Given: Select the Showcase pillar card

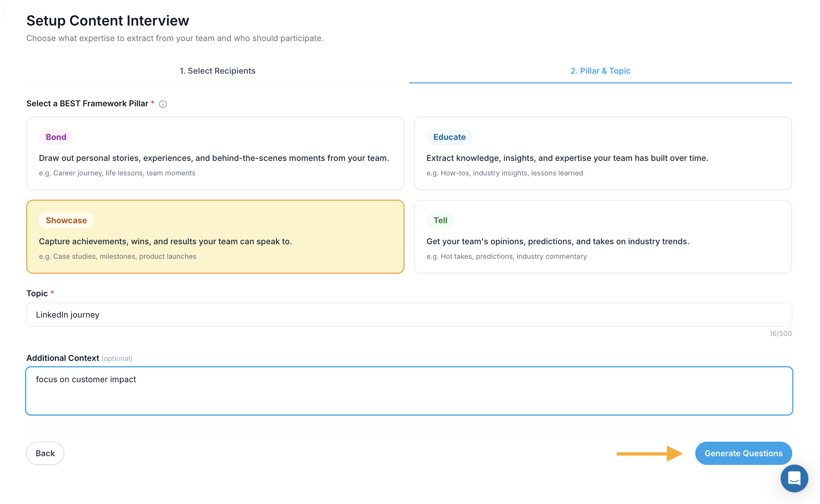Looking at the screenshot, I should 215,236.
